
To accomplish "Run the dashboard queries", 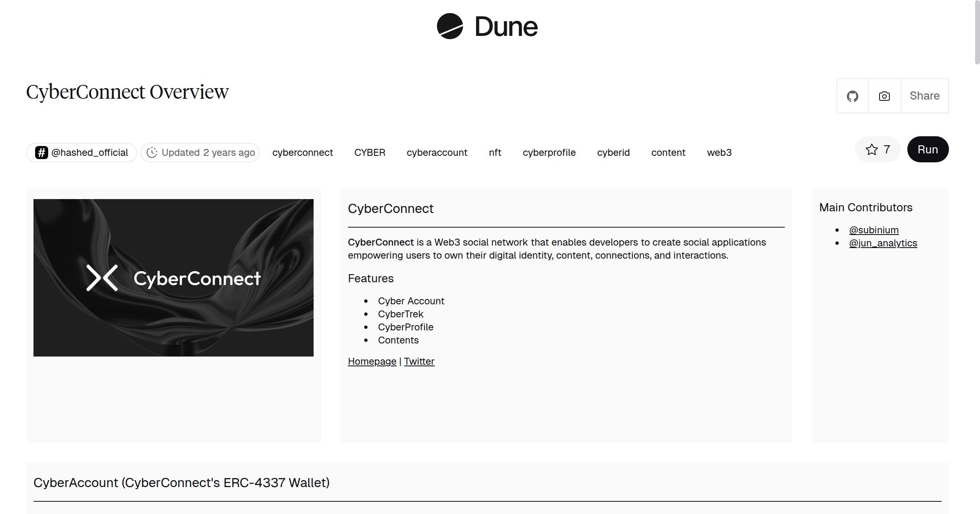I will pos(927,150).
